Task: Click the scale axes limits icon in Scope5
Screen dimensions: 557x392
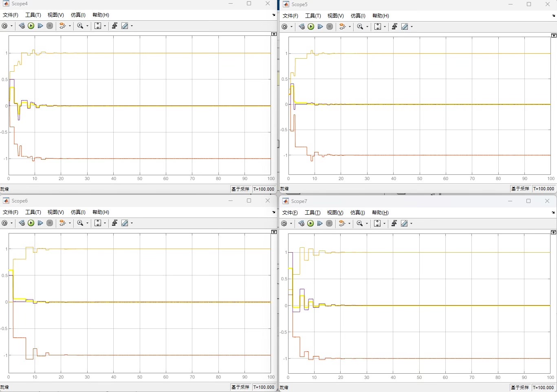Action: coord(378,26)
